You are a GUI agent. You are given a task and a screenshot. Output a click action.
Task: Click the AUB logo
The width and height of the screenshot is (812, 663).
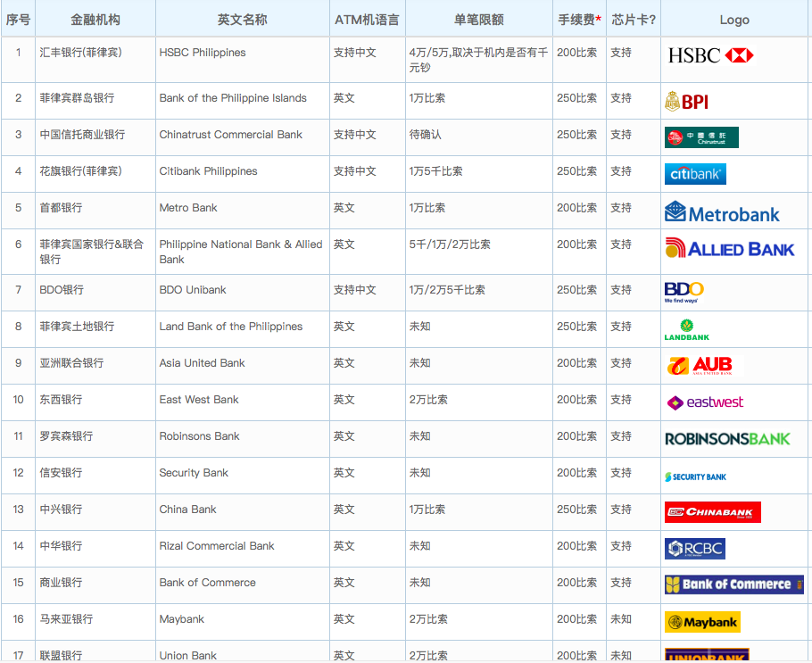click(x=700, y=365)
